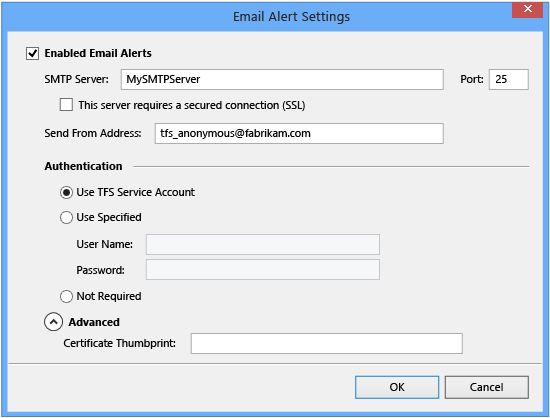Image resolution: width=550 pixels, height=418 pixels.
Task: Click the SMTP Server label
Action: pos(76,80)
